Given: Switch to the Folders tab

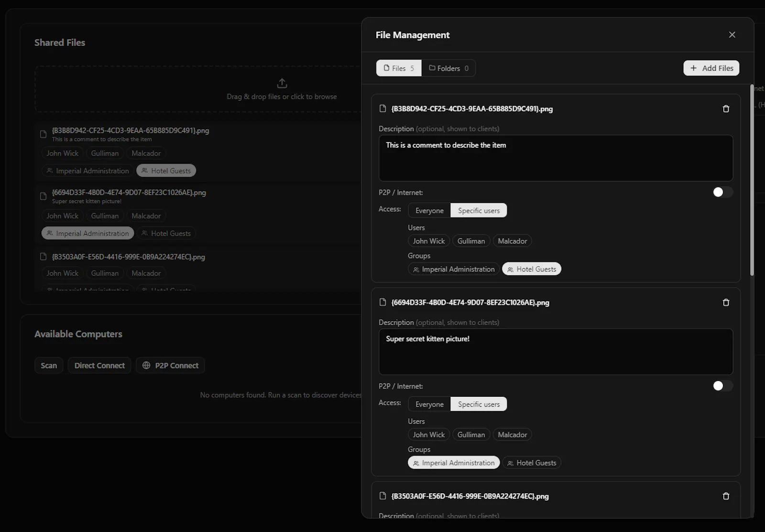Looking at the screenshot, I should click(448, 68).
